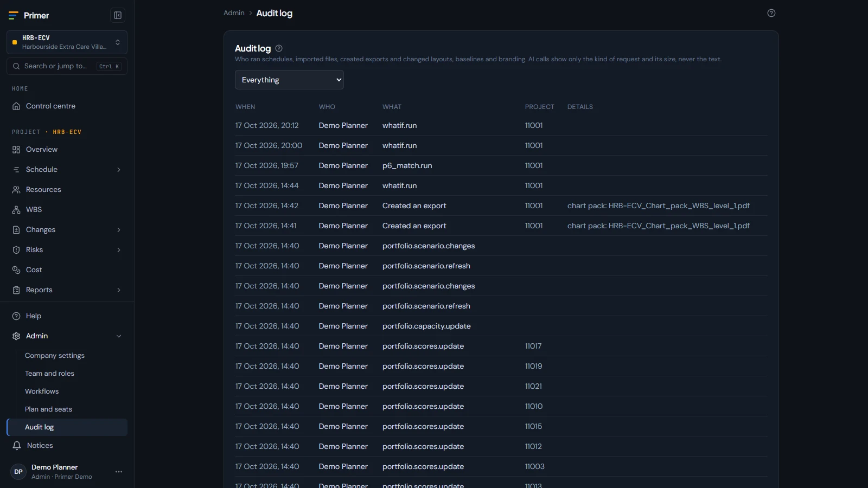Click the Risks shield icon
The image size is (868, 488).
coord(16,250)
